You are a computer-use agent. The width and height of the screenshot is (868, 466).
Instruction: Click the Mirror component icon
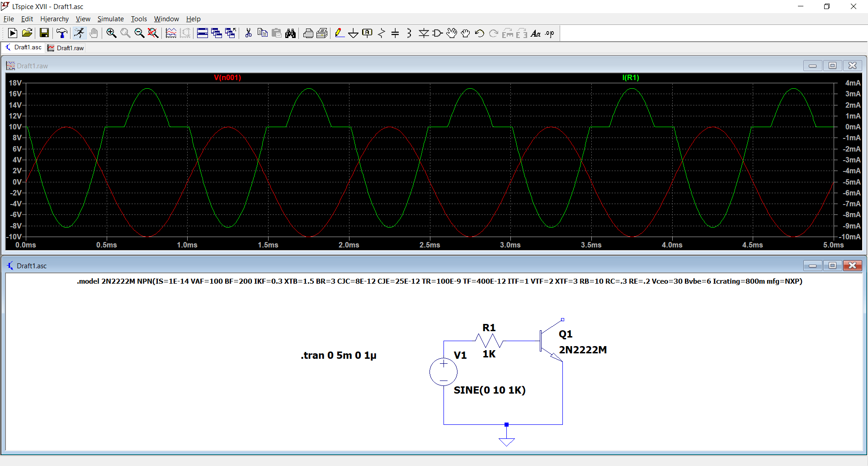[522, 33]
